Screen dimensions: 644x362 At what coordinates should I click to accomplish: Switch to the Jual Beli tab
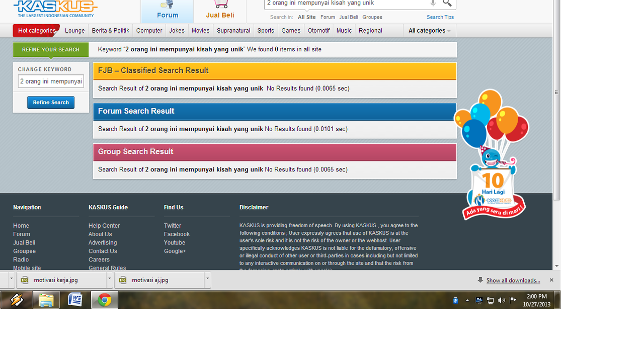click(220, 12)
